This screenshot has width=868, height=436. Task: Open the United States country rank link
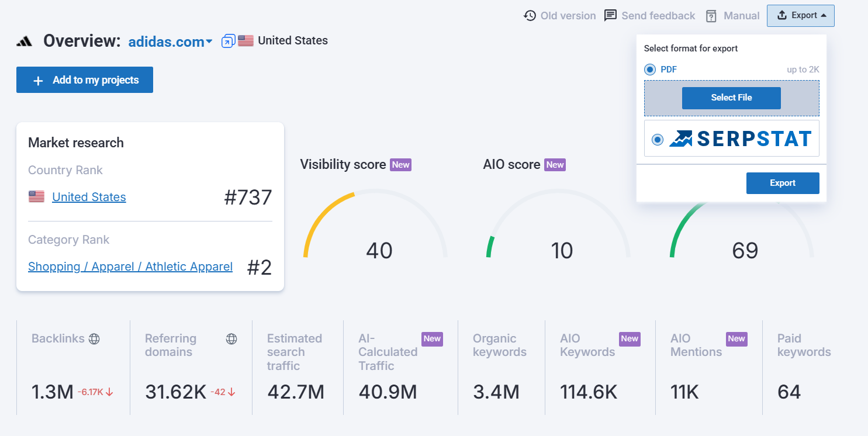pyautogui.click(x=89, y=197)
